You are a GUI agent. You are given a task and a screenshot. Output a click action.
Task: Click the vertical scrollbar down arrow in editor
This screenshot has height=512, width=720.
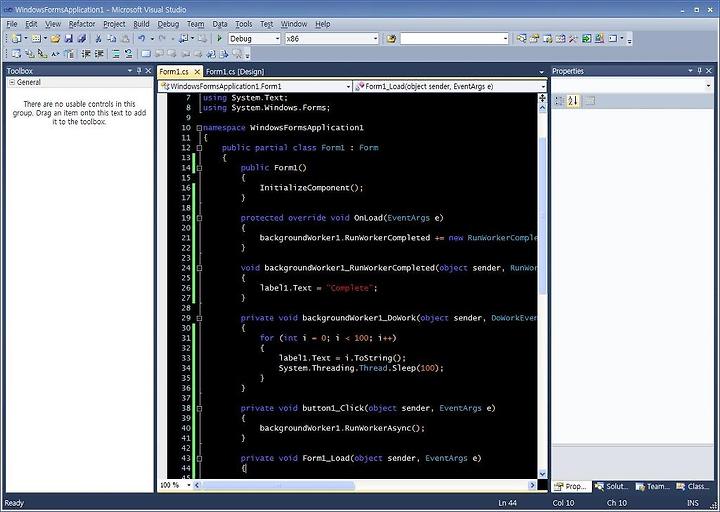click(x=542, y=474)
